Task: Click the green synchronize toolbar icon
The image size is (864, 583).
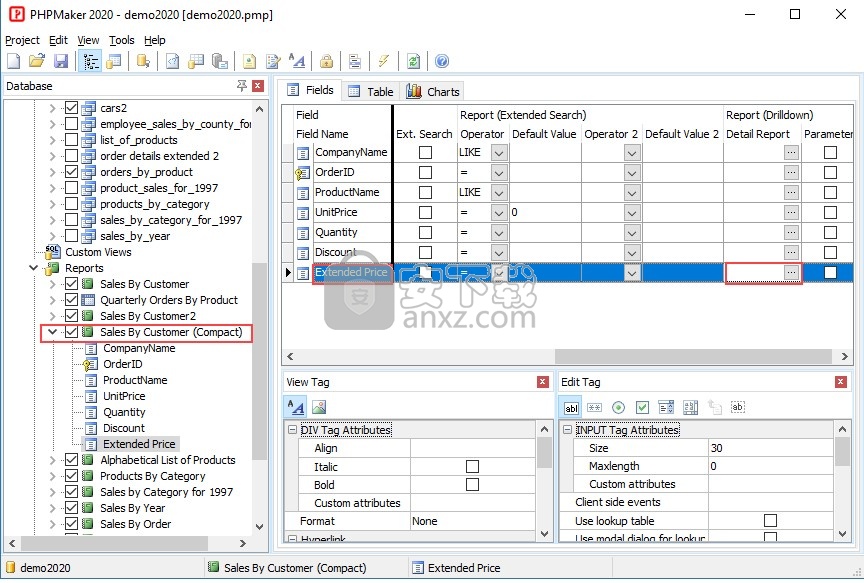Action: pyautogui.click(x=413, y=61)
